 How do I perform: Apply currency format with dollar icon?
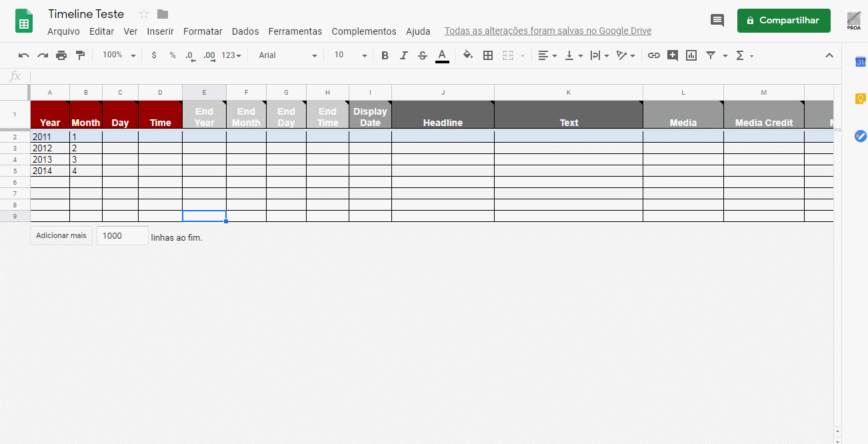[154, 55]
